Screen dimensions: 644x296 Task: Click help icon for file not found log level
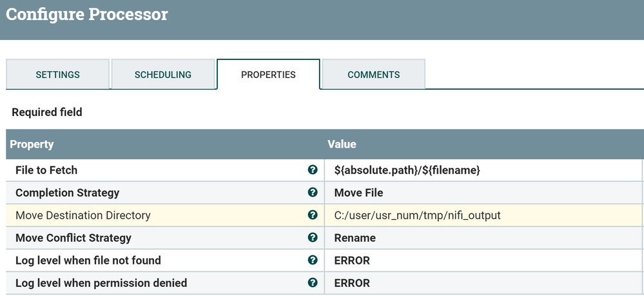[313, 261]
